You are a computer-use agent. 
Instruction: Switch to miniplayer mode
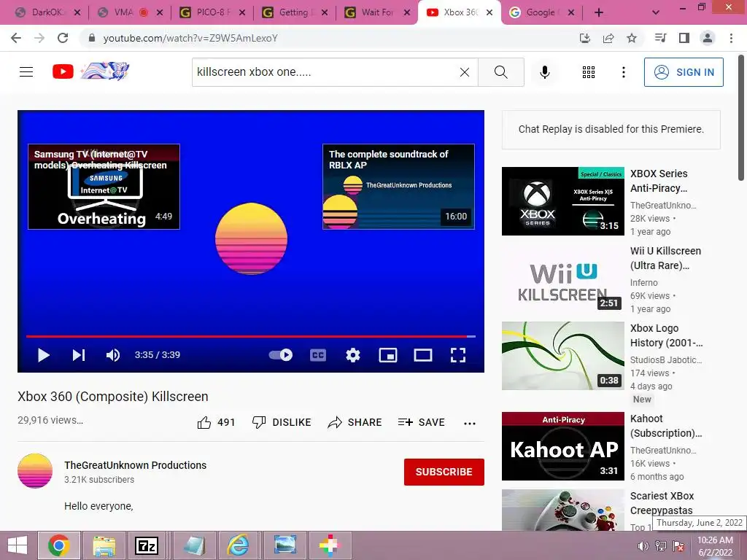(388, 355)
